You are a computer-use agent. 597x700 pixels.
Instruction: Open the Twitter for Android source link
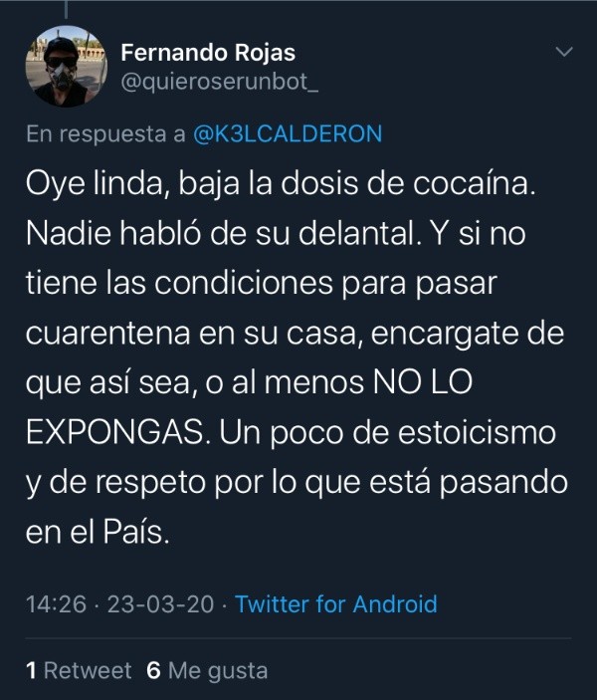coord(336,604)
